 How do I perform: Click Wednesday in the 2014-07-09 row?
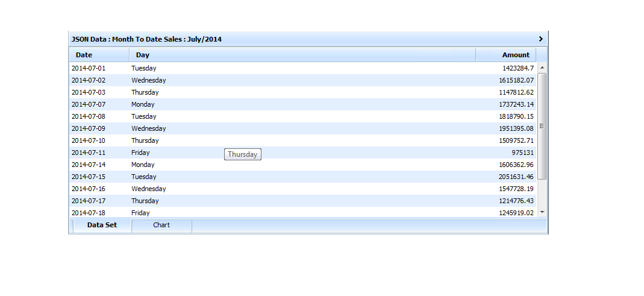click(x=149, y=128)
